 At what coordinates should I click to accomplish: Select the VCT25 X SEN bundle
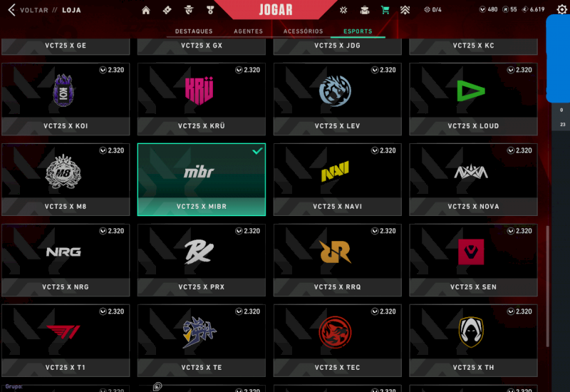tap(473, 260)
